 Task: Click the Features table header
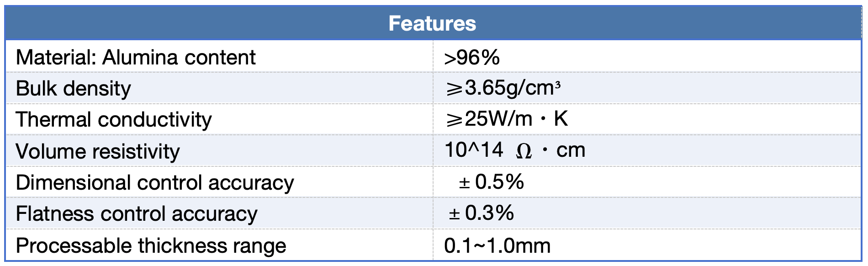tap(433, 23)
